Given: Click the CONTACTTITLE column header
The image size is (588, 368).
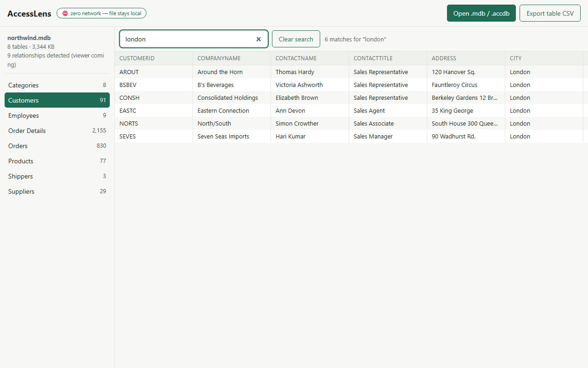Looking at the screenshot, I should [388, 58].
